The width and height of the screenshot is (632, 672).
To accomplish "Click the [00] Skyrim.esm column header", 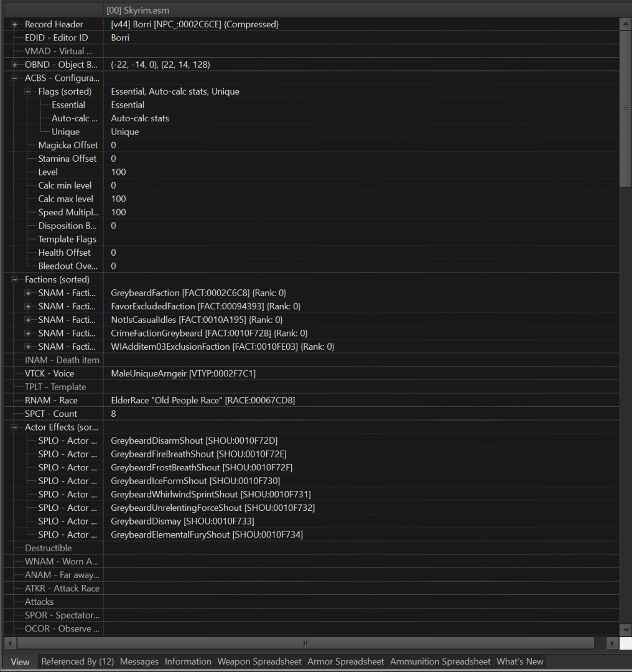I will [361, 11].
